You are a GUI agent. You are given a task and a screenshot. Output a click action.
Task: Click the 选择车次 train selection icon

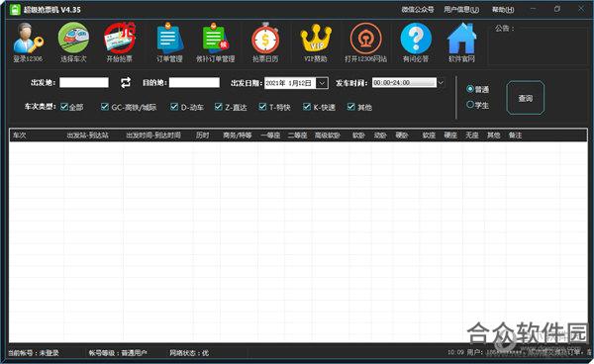(x=73, y=42)
